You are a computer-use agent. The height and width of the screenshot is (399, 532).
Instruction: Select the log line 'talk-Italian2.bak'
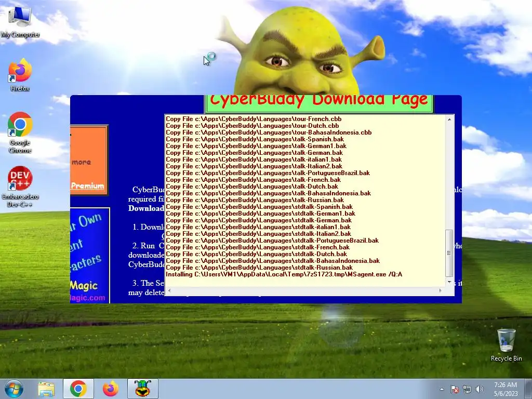pyautogui.click(x=254, y=166)
